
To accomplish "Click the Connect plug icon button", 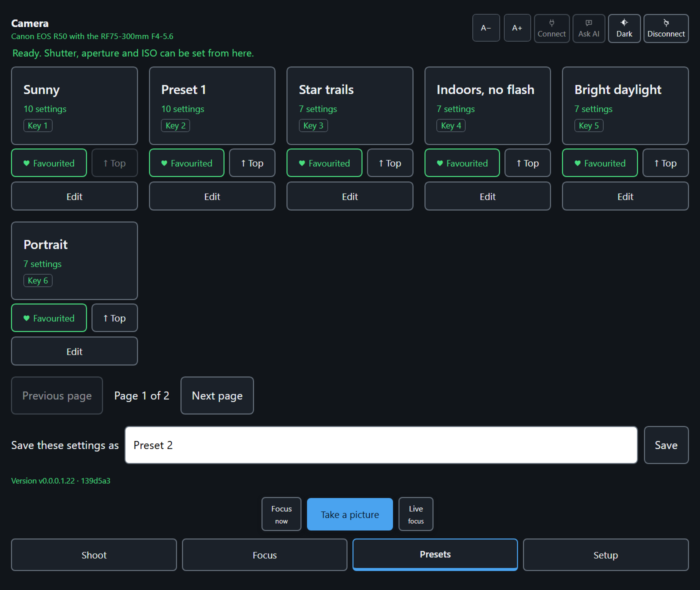I will [551, 28].
